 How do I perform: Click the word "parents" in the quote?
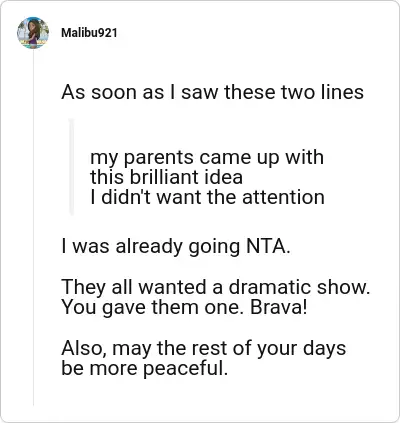click(158, 158)
